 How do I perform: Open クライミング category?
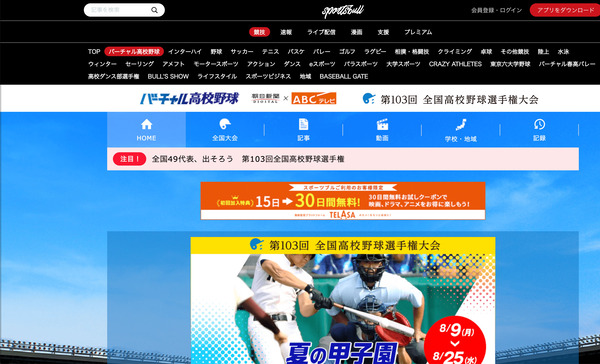[455, 52]
